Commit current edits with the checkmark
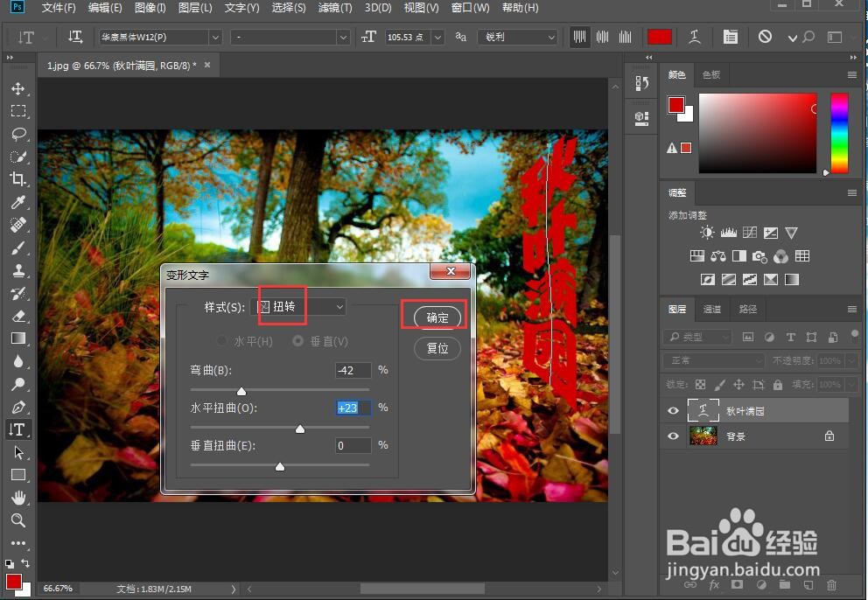The image size is (868, 600). click(792, 38)
